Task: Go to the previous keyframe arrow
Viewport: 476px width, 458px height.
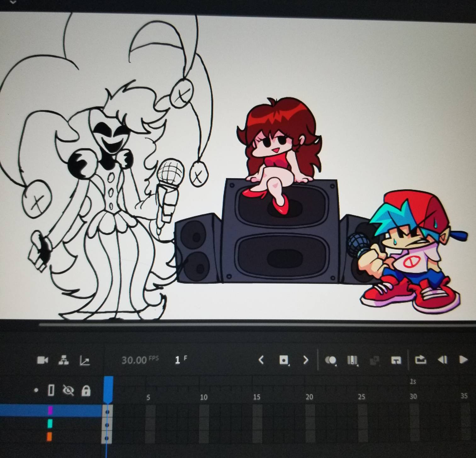Action: click(261, 360)
